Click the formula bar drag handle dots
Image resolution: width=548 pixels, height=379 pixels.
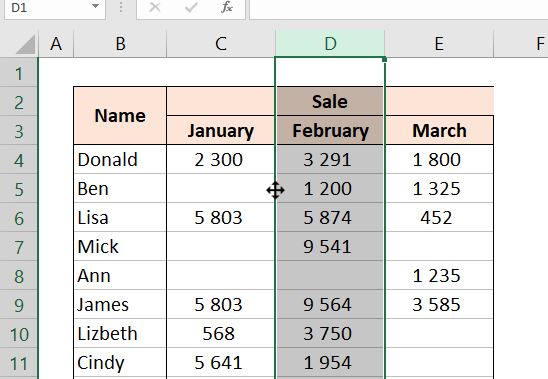121,7
